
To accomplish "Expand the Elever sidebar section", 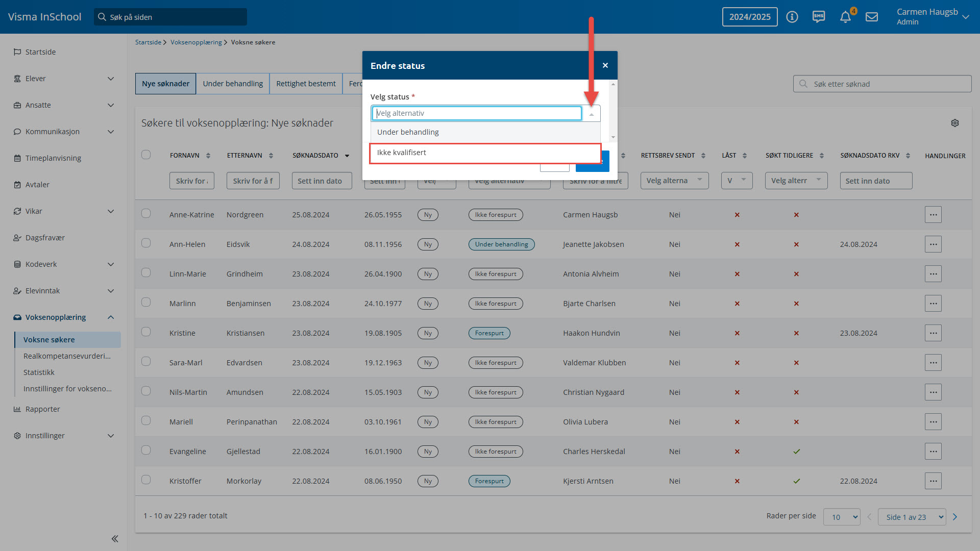I will pos(111,79).
